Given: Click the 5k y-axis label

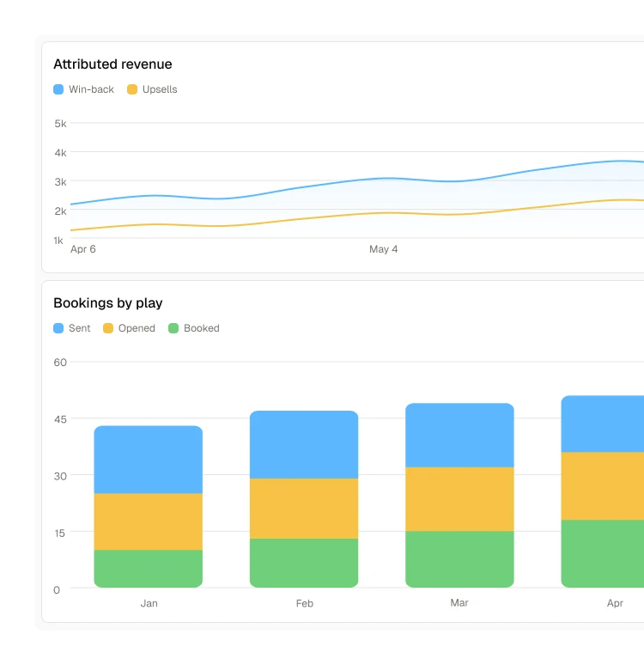Looking at the screenshot, I should click(x=60, y=124).
